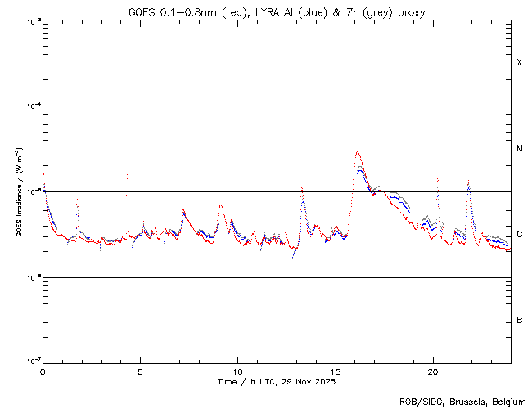Click the chart title about GOES and LYRA proxy

277,12
